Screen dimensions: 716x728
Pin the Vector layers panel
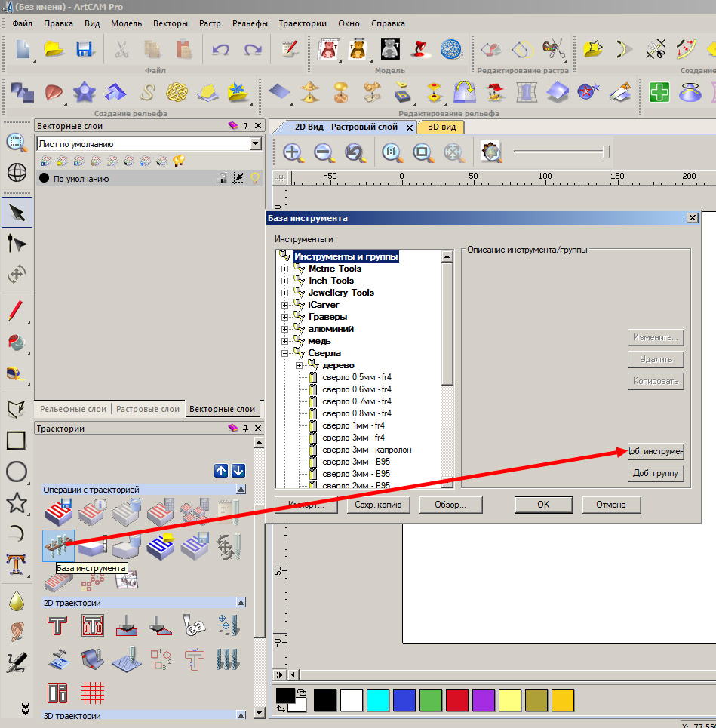click(246, 126)
